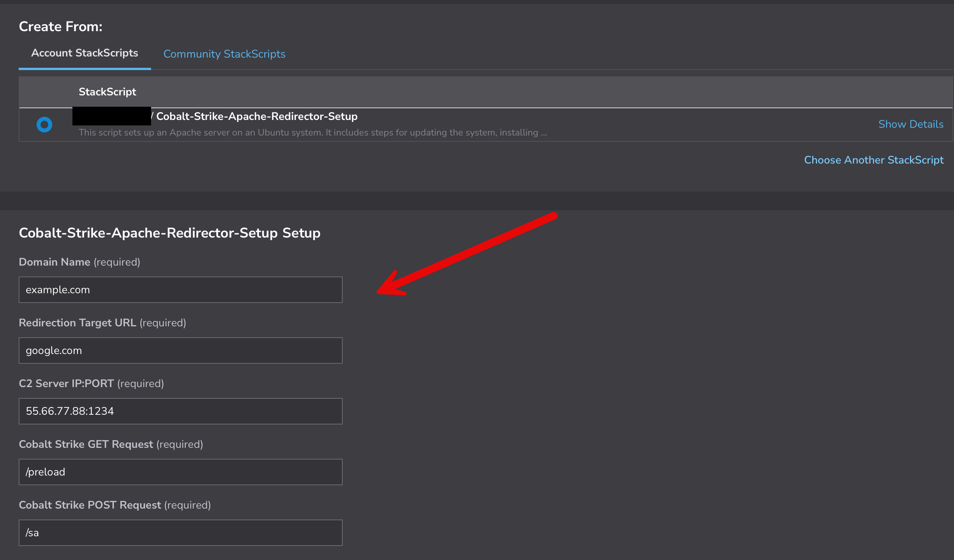Screen dimensions: 954x560
Task: Click the Show Details link
Action: pos(911,124)
